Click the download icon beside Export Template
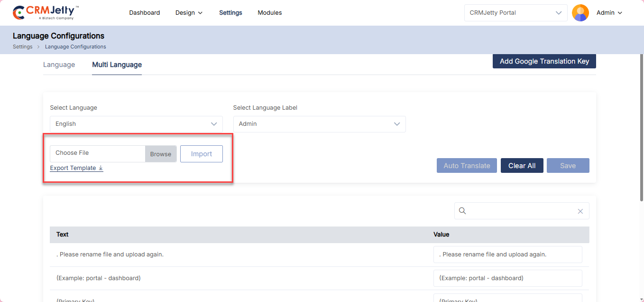This screenshot has height=302, width=644. tap(101, 168)
